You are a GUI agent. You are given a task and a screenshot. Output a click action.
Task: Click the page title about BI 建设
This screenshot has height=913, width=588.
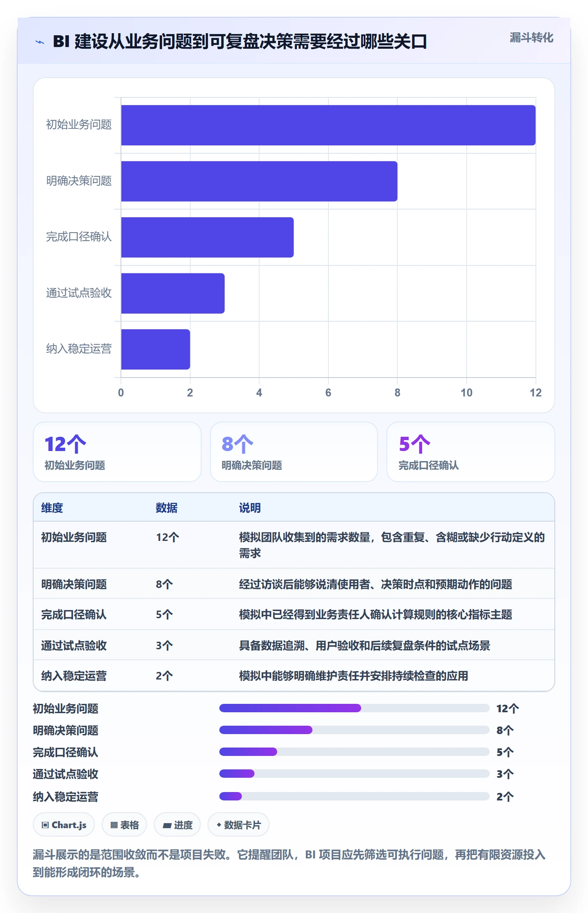coord(240,42)
